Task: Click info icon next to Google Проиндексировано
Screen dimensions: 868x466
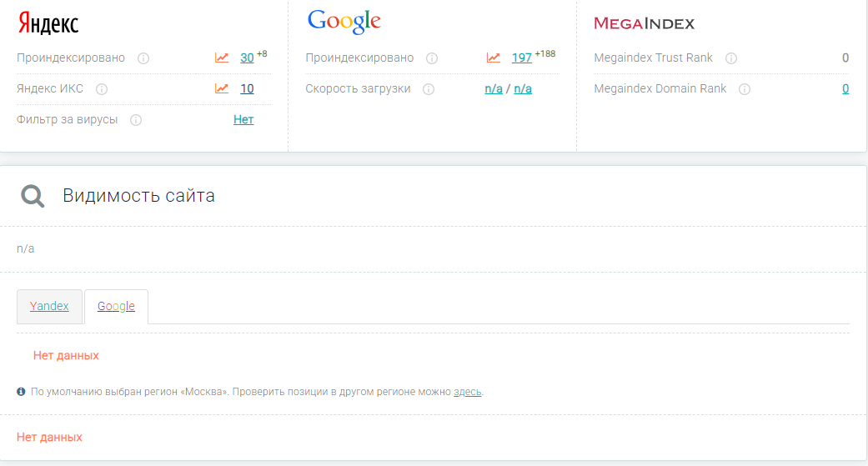Action: point(432,58)
